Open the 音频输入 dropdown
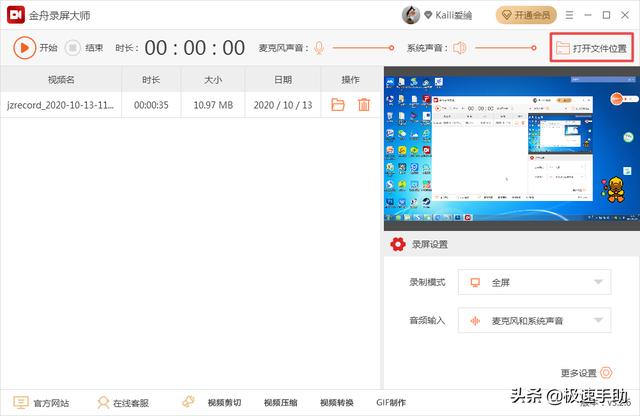Viewport: 640px width, 416px height. 534,320
